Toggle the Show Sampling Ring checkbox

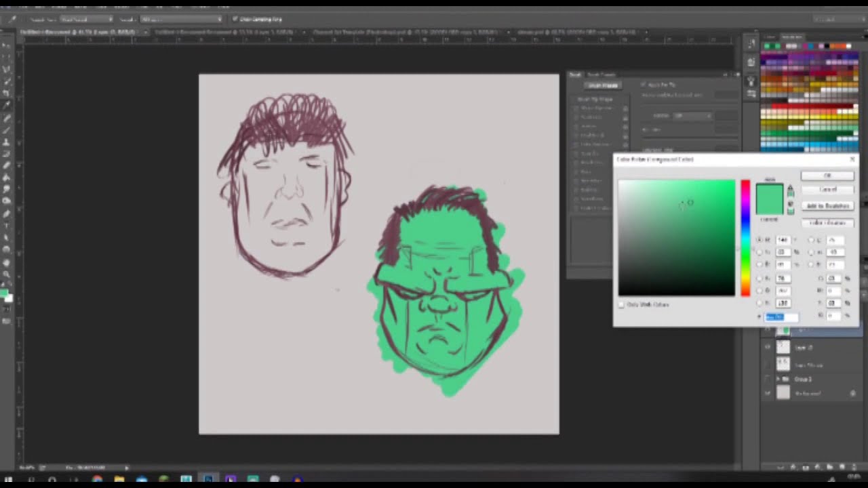235,19
